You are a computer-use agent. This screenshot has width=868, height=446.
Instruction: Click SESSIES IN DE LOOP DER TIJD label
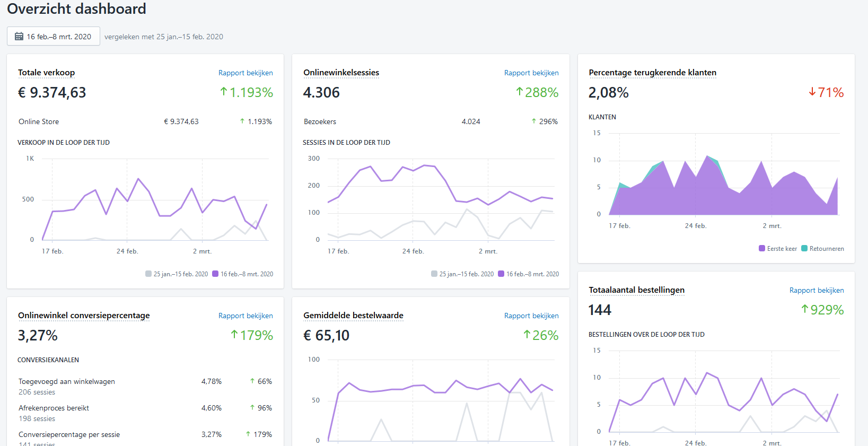pyautogui.click(x=346, y=143)
